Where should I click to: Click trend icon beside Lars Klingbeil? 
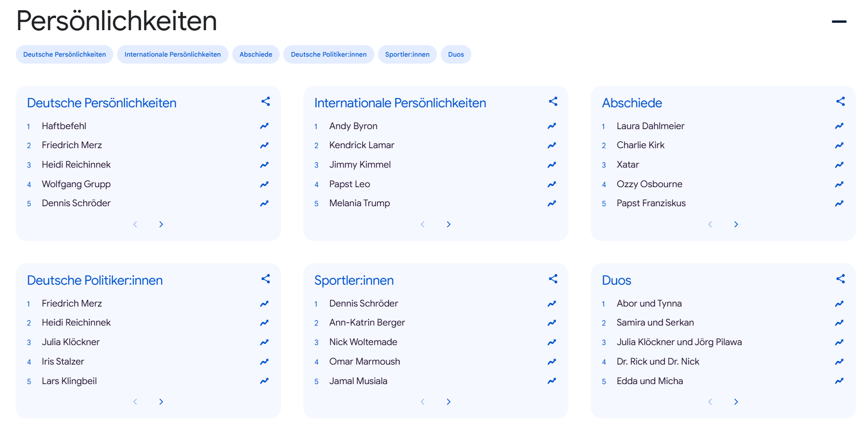click(x=264, y=381)
